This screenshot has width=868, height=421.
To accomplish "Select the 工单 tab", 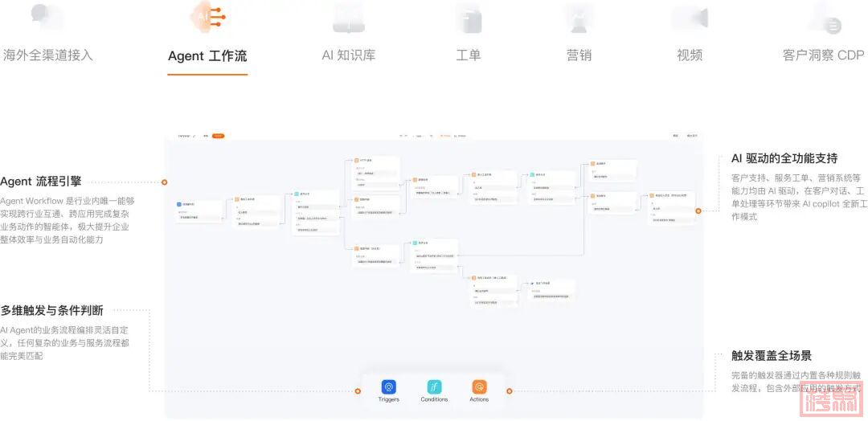I will click(x=468, y=55).
